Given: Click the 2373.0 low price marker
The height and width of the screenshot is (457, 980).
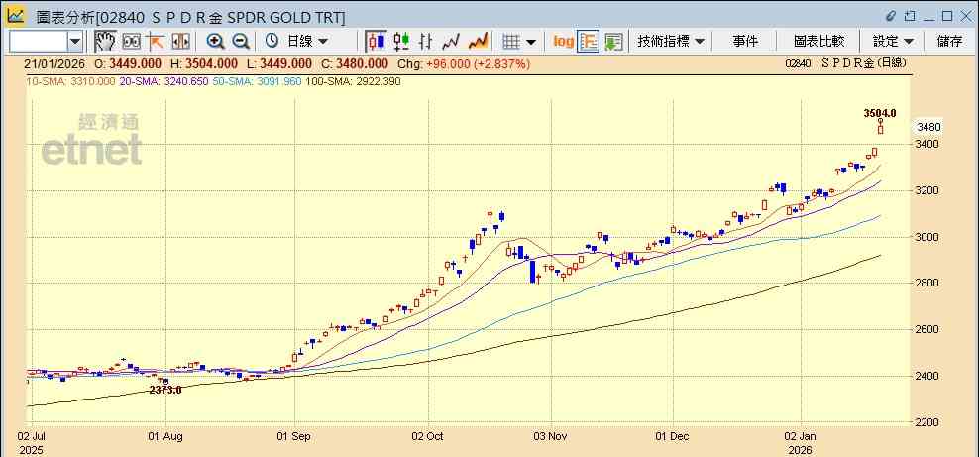Looking at the screenshot, I should coord(165,390).
